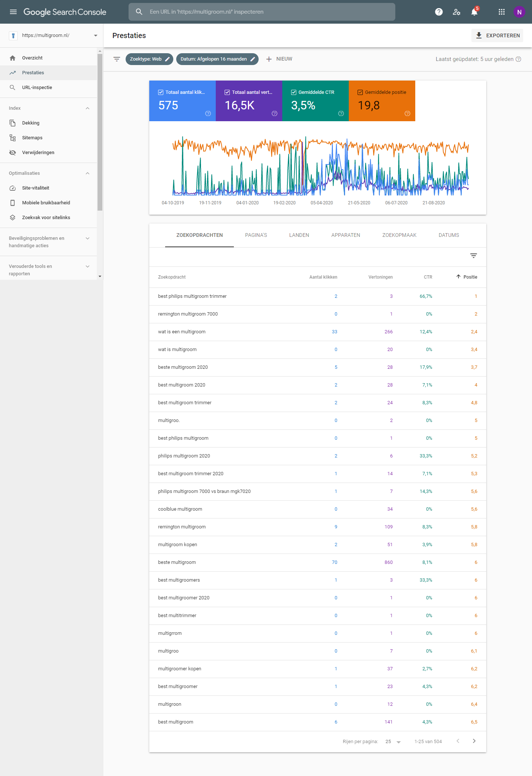Open Verwijderingen from sidebar

point(48,153)
